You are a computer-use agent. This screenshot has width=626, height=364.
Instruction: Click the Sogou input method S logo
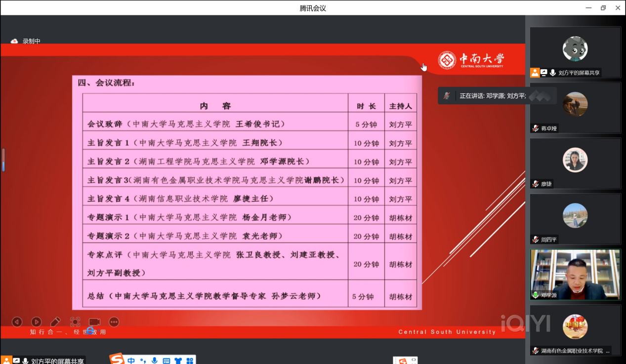click(x=117, y=360)
